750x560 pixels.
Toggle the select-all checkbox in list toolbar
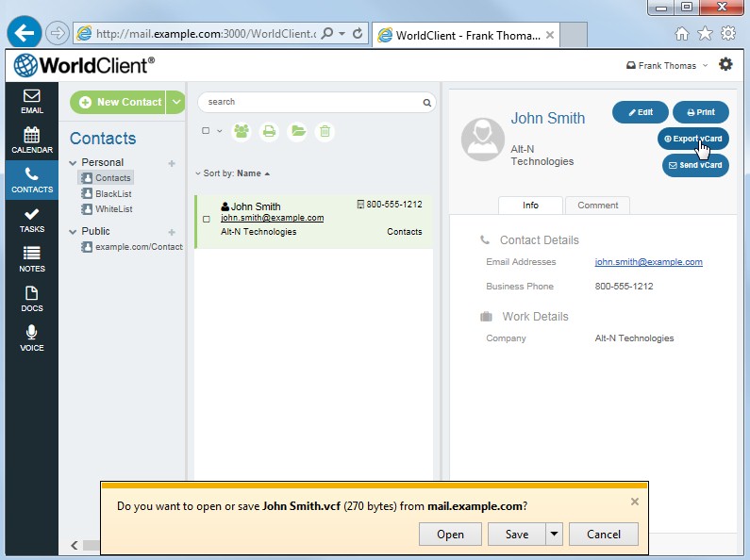[206, 130]
